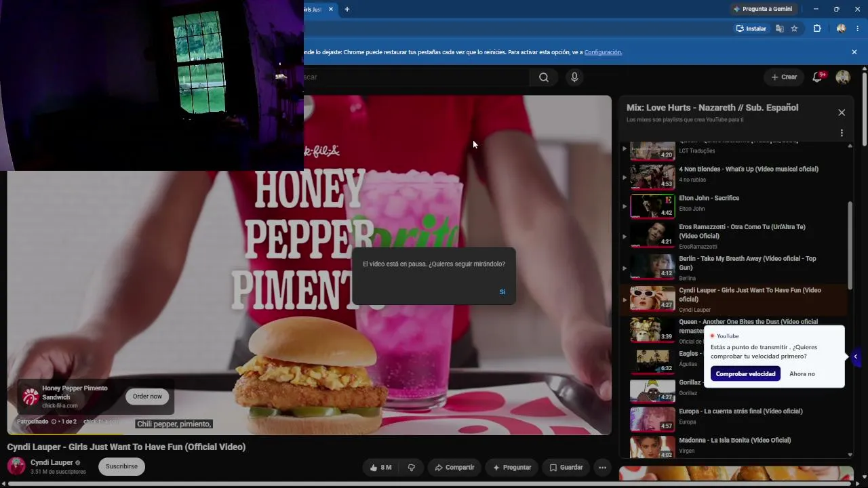Click Order now ad button

pyautogui.click(x=147, y=396)
